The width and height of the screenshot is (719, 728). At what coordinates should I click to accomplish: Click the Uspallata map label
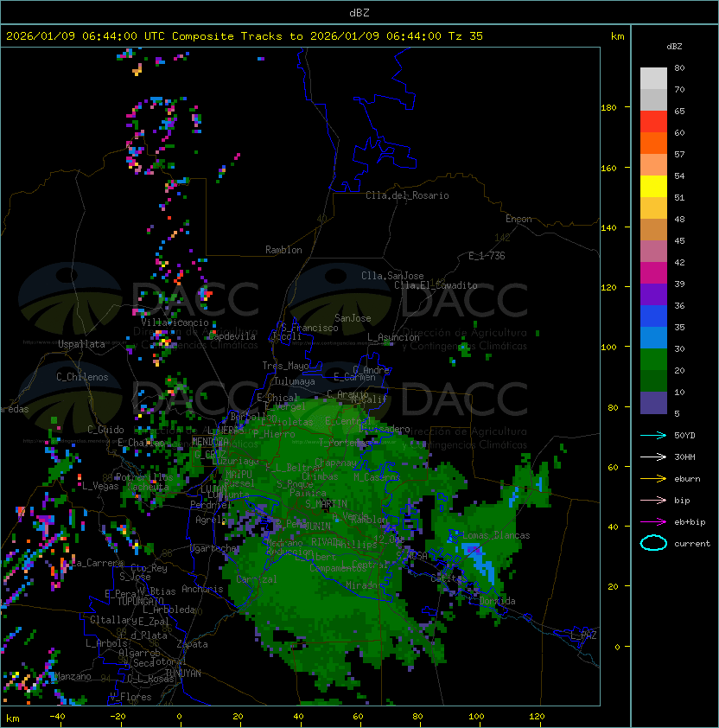(81, 344)
